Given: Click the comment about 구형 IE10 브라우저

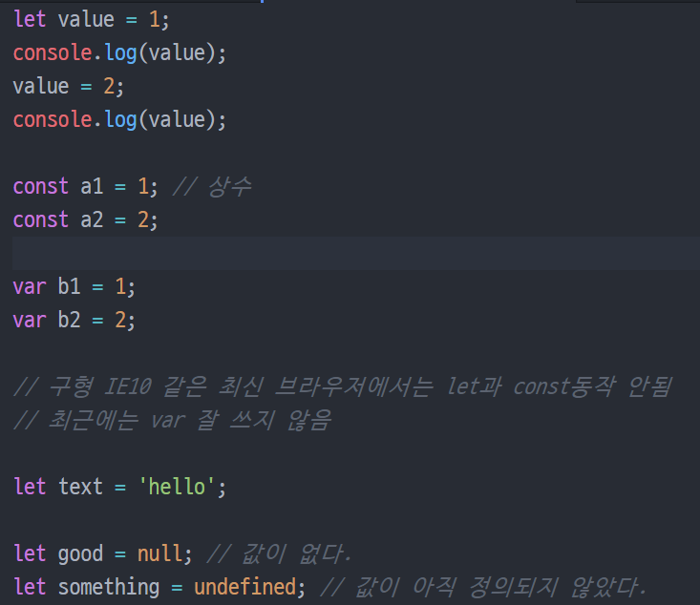Looking at the screenshot, I should pyautogui.click(x=343, y=386).
